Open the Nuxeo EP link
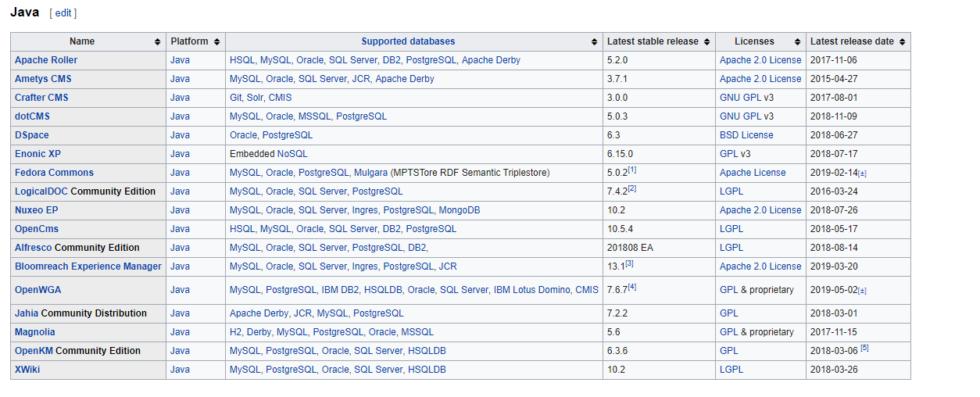 36,210
